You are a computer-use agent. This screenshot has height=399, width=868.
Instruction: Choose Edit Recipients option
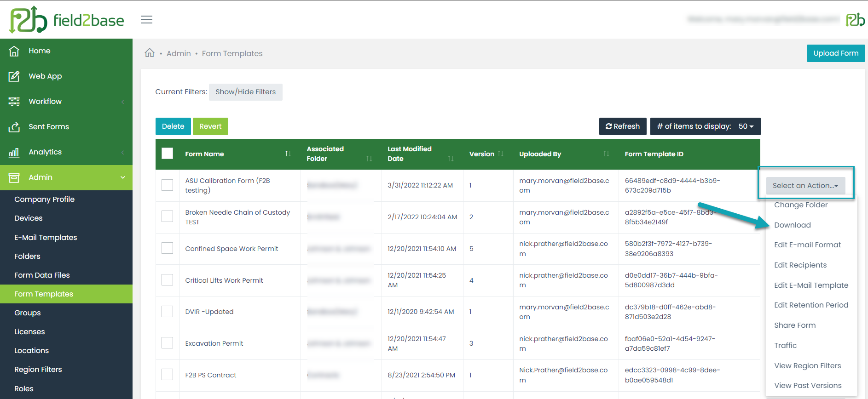coord(800,265)
